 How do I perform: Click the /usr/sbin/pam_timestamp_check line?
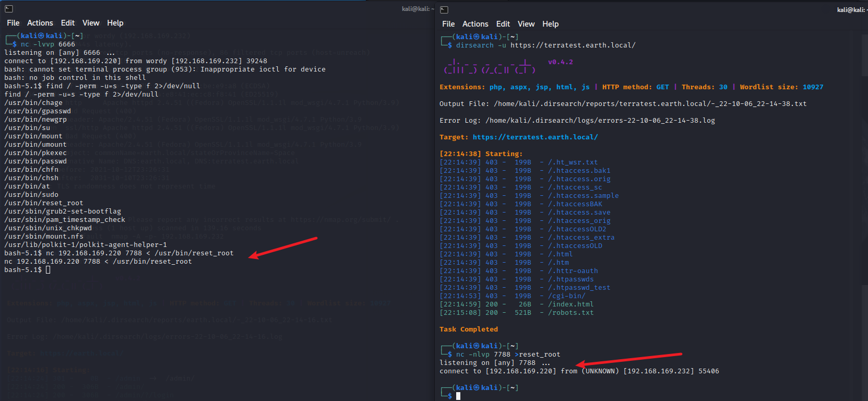click(x=65, y=220)
